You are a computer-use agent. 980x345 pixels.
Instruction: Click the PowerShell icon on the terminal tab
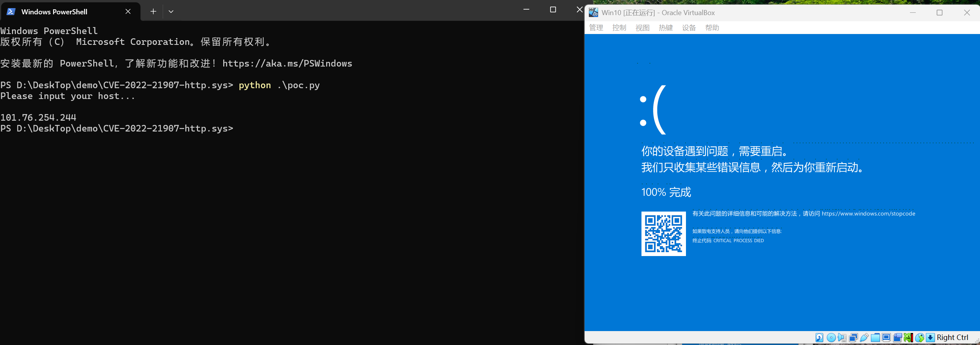(x=11, y=12)
